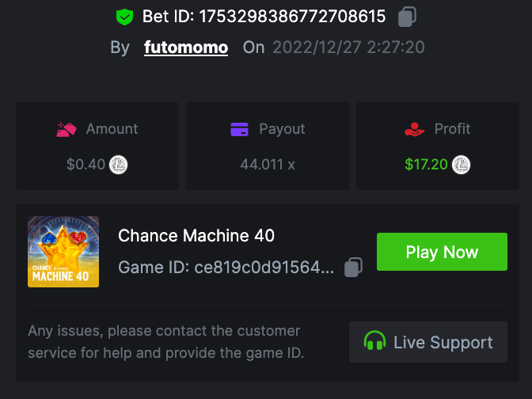
Task: Select the Bet ID number text
Action: [x=291, y=16]
